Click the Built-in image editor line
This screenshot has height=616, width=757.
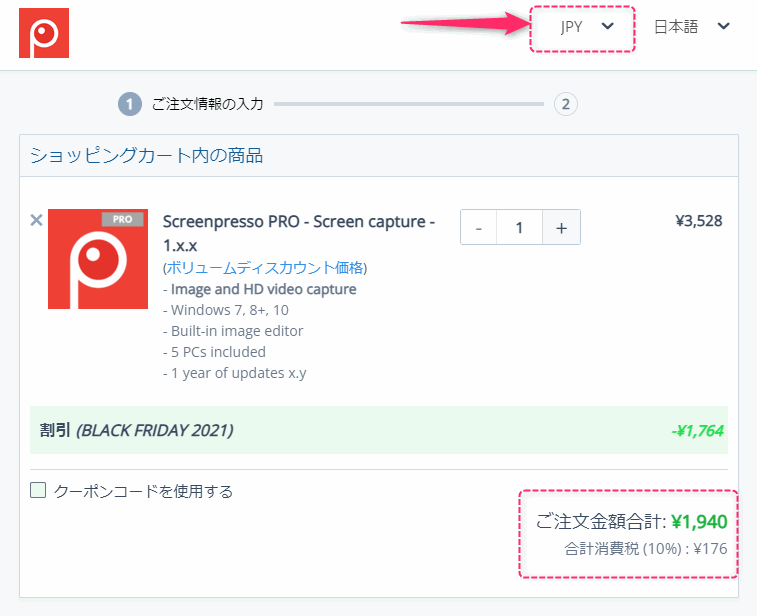click(233, 331)
